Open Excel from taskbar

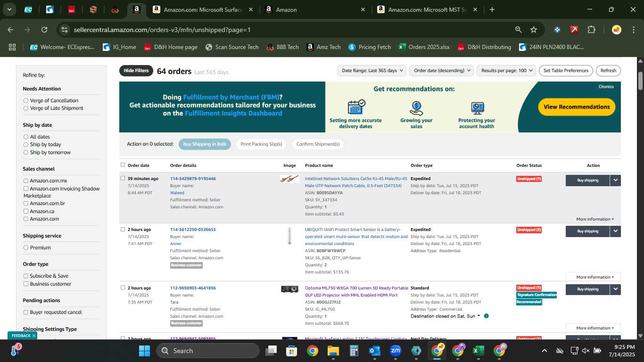(479, 351)
